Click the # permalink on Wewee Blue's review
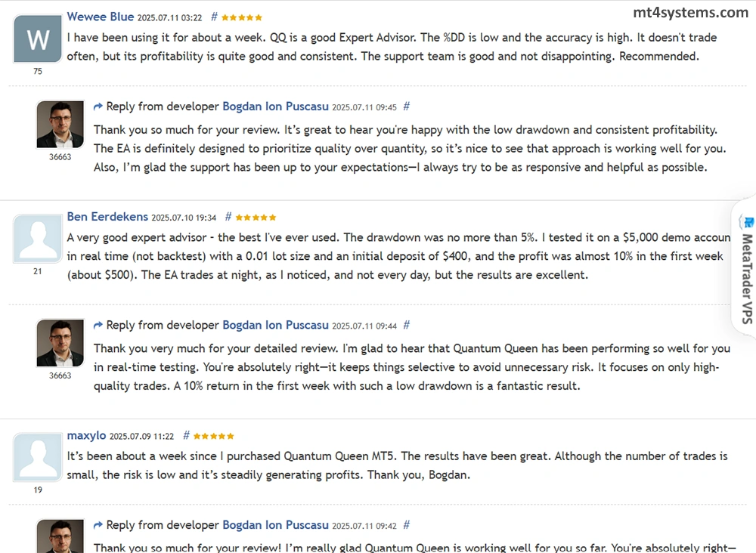756x553 pixels. tap(214, 17)
